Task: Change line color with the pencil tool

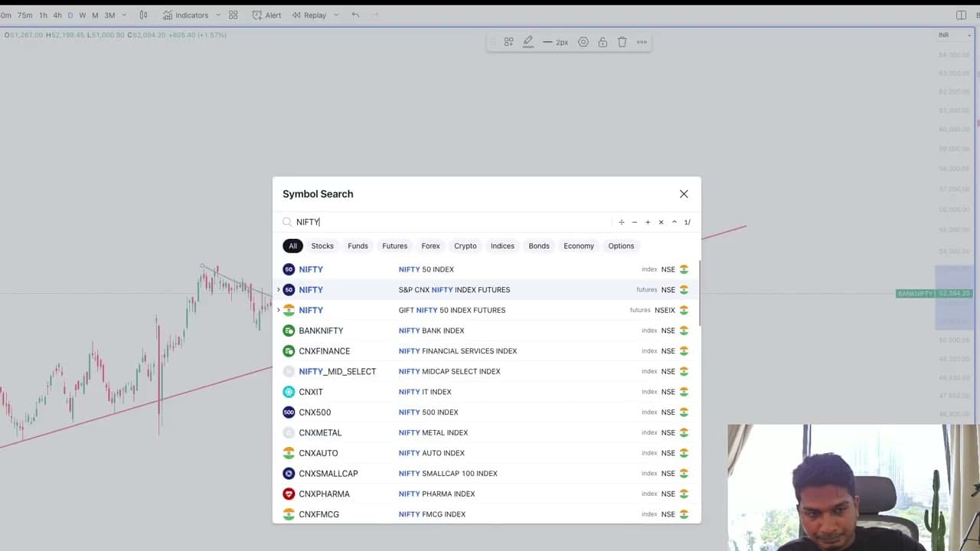Action: coord(528,42)
